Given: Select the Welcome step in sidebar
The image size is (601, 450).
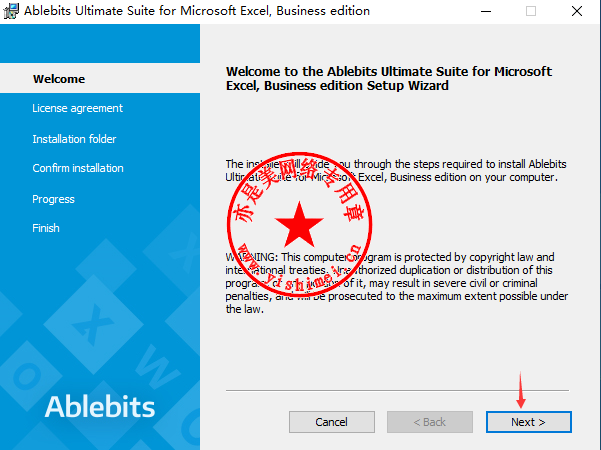Looking at the screenshot, I should click(59, 79).
